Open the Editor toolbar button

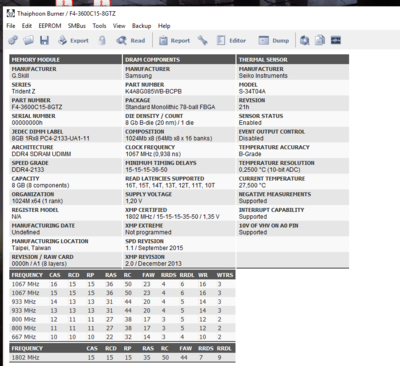pos(231,40)
